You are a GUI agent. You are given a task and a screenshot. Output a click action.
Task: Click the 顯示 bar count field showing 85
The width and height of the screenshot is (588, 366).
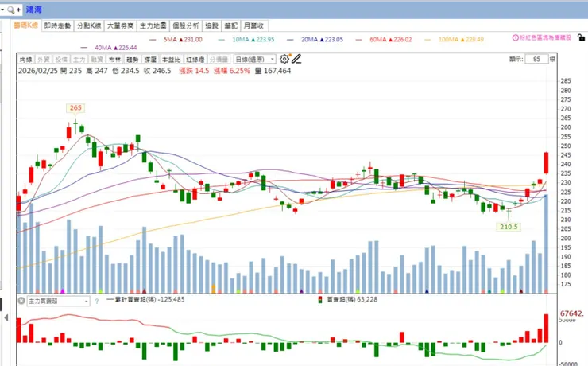coord(536,59)
